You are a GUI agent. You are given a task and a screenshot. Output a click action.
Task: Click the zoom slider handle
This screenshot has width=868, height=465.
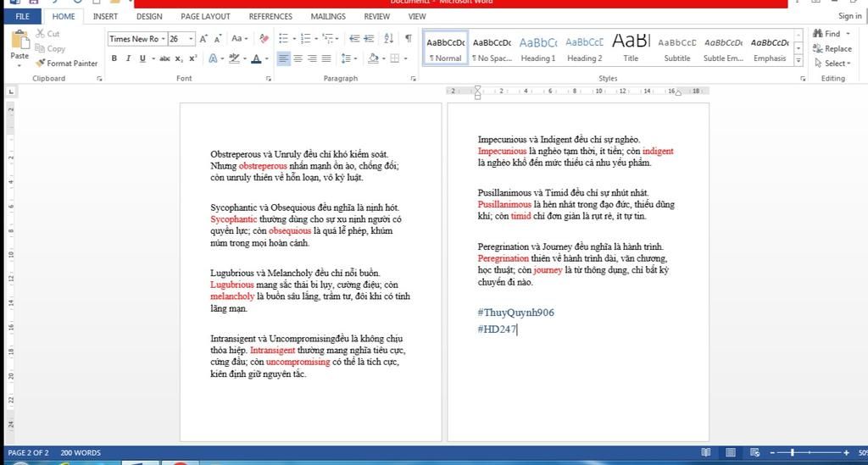click(x=792, y=452)
